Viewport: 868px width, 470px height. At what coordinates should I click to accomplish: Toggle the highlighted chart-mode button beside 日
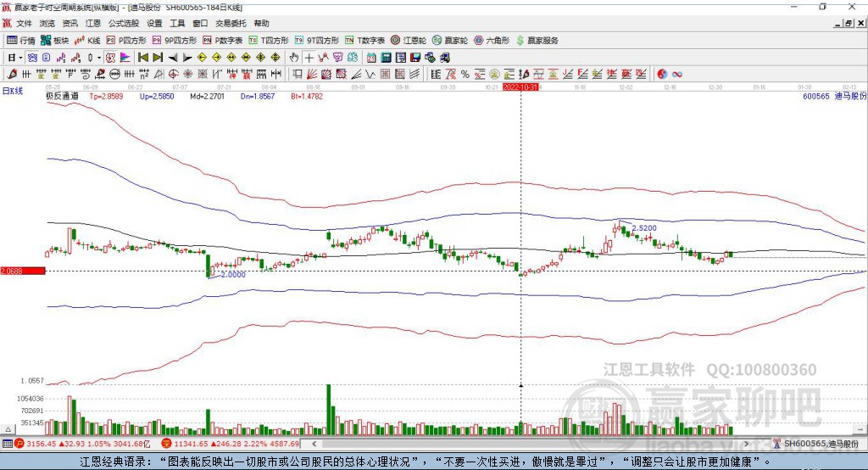tap(32, 58)
